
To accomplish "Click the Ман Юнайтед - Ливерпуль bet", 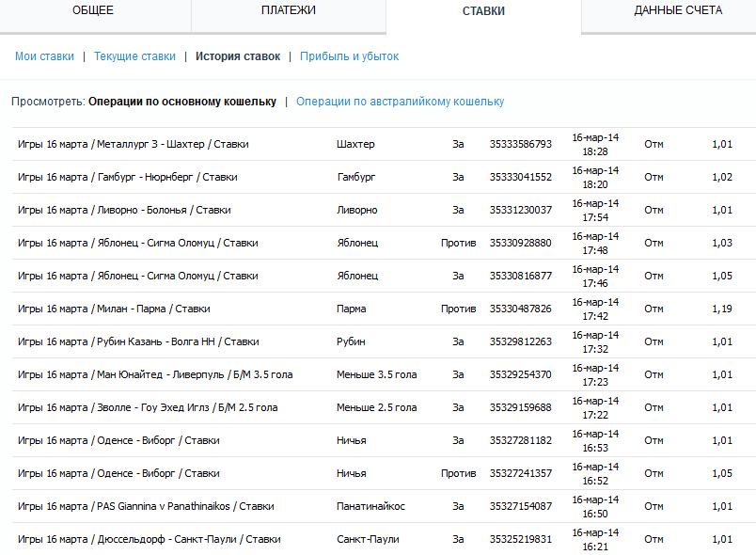I will tap(155, 374).
